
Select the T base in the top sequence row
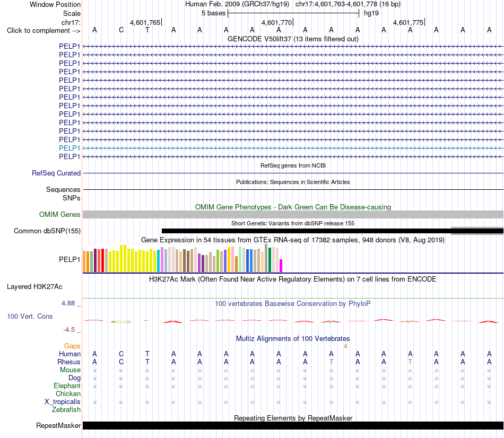click(x=147, y=30)
